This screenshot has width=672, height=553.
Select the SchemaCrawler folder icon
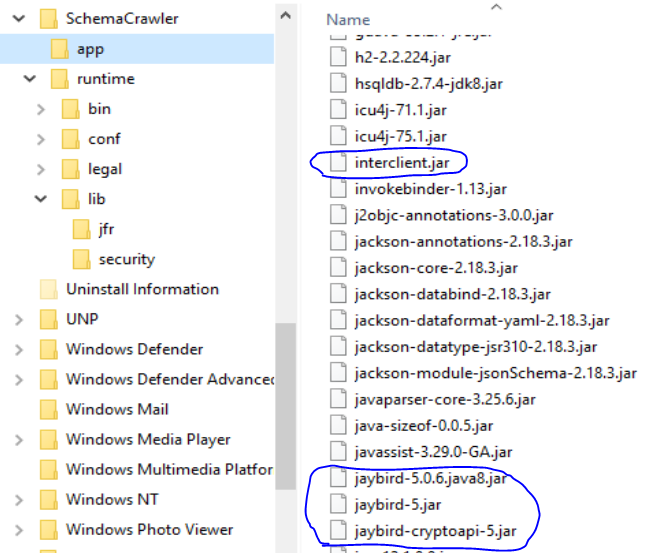[48, 19]
